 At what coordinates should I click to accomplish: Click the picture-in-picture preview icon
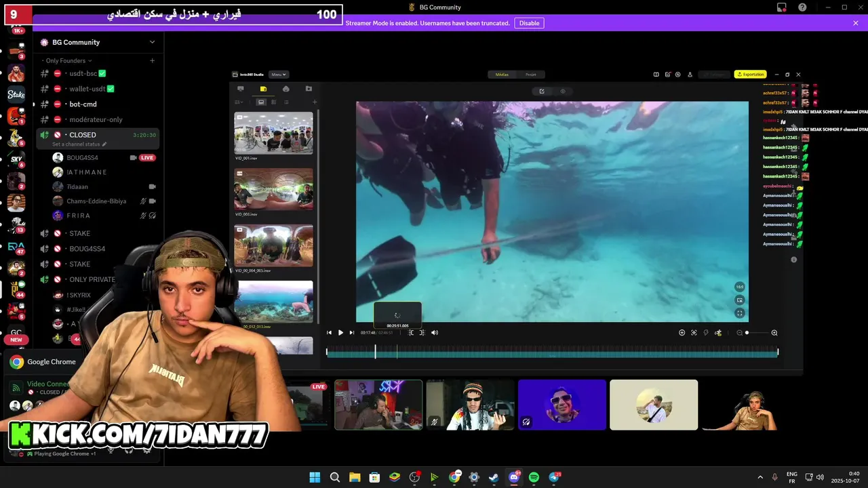pos(740,300)
